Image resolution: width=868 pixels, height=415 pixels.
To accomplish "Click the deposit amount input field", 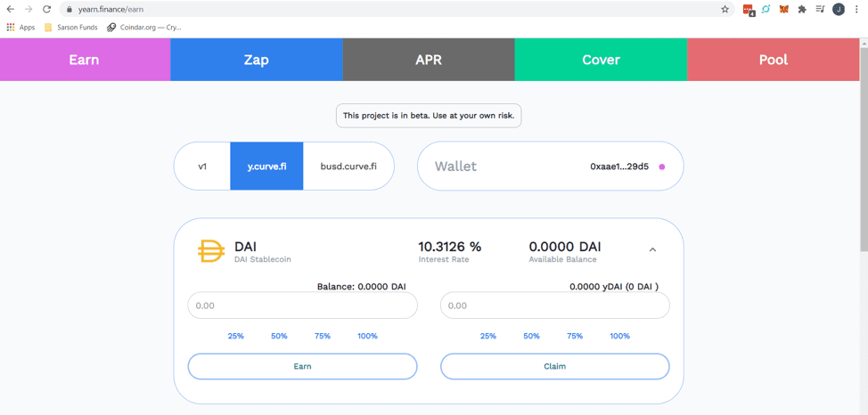I will (302, 305).
